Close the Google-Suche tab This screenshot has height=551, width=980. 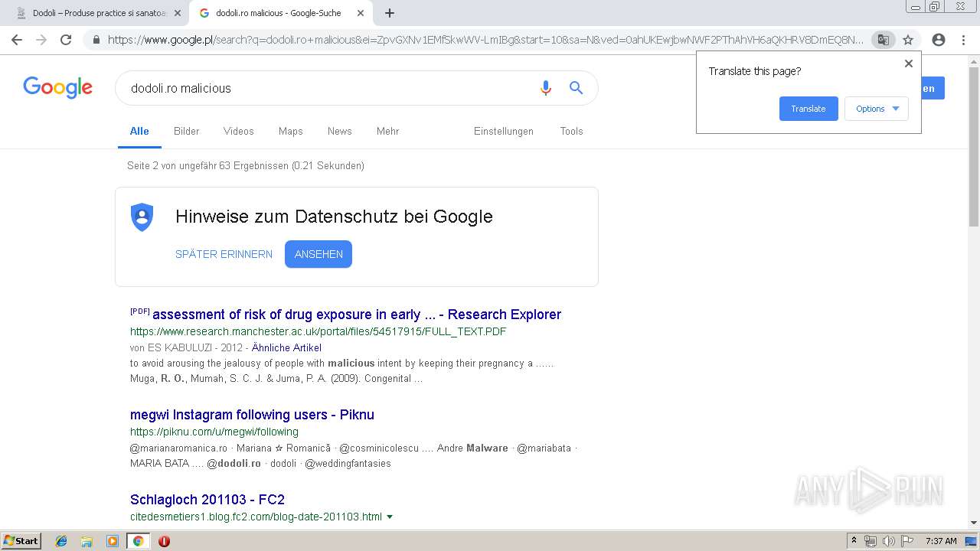point(360,13)
